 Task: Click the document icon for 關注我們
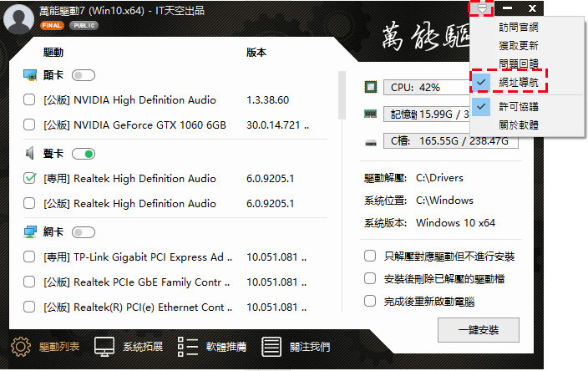coord(271,347)
